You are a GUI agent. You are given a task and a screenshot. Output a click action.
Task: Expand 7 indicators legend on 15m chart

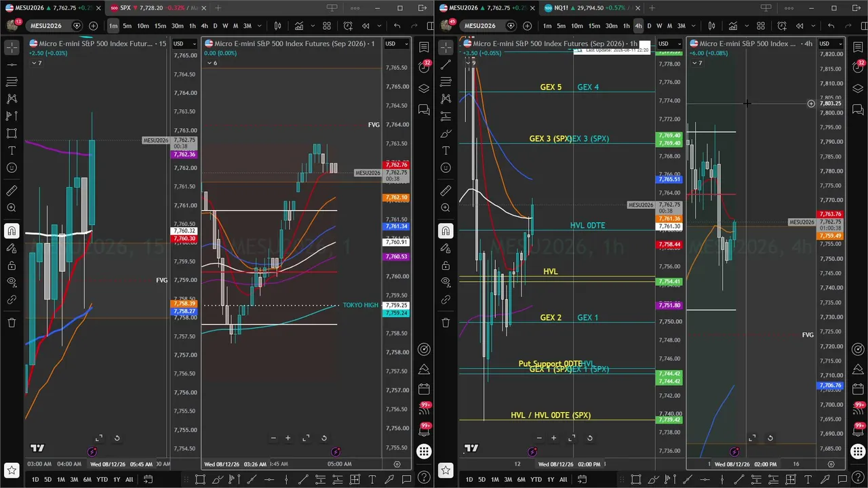point(37,63)
